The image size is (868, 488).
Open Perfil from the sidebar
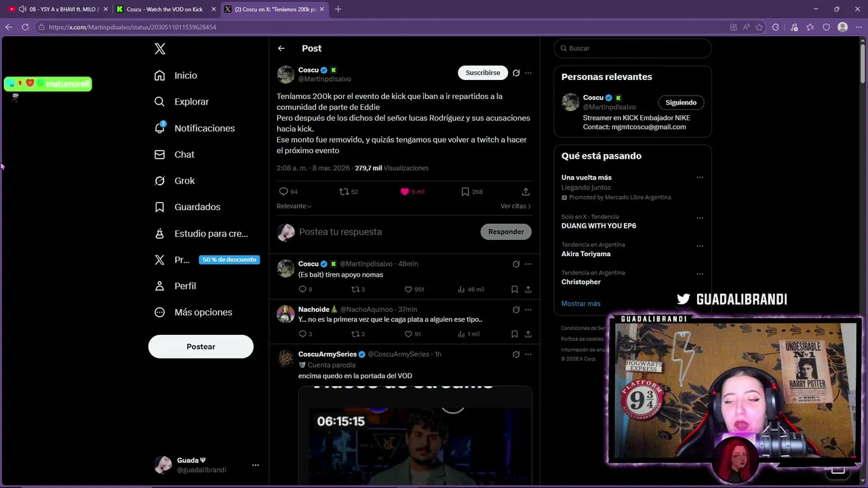click(x=175, y=286)
